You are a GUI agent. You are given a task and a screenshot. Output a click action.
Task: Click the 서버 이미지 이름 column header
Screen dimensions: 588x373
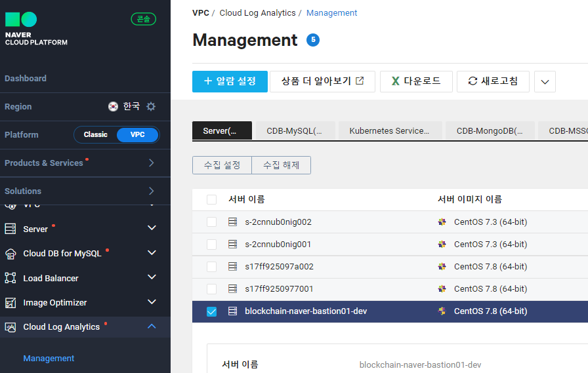pos(470,199)
